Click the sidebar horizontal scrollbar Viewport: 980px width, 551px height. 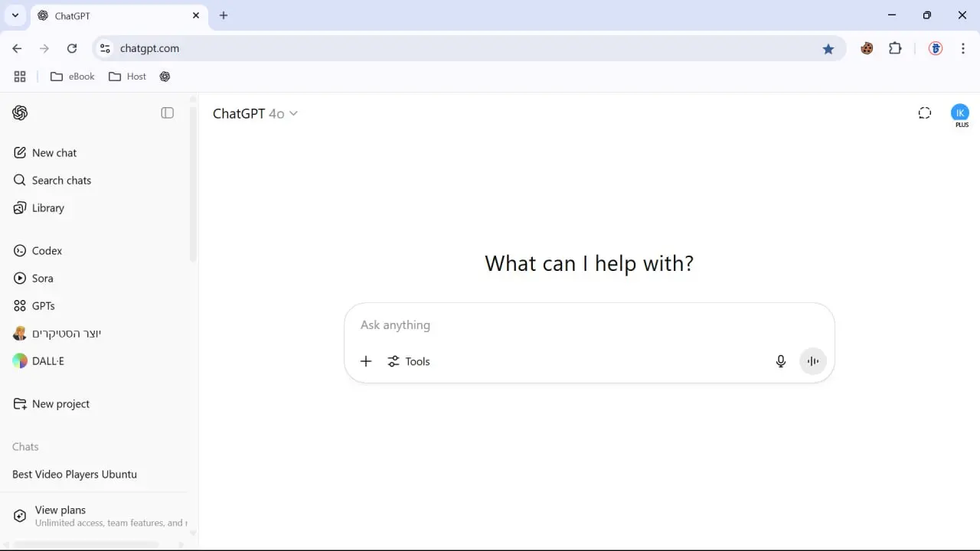(x=86, y=545)
